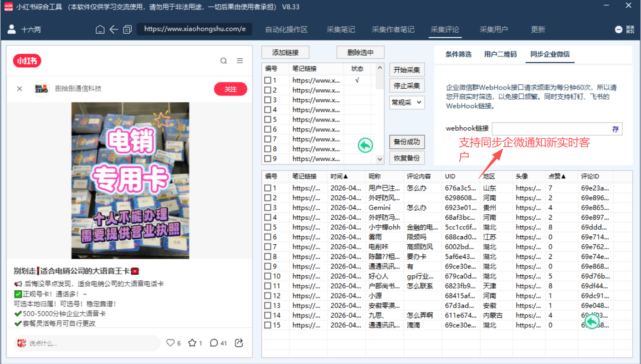Screen dimensions: 641x364
Task: Open the 常规采 collection mode dropdown
Action: tap(407, 102)
